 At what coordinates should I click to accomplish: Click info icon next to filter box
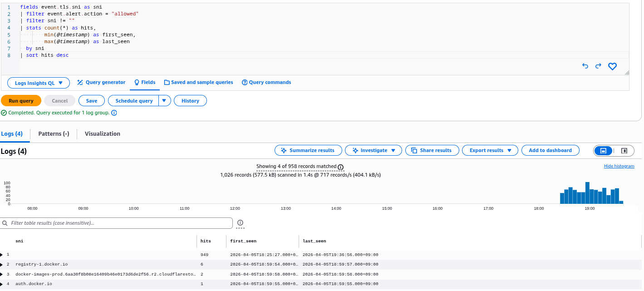[241, 223]
